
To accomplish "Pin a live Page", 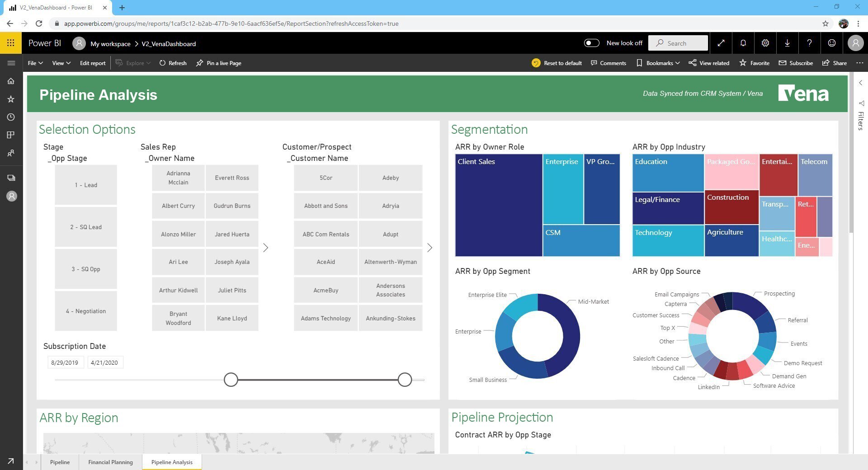I will [218, 63].
